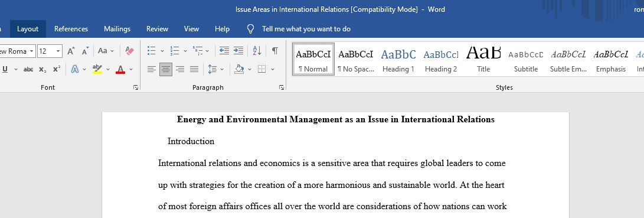
Task: Click Tell me what you want to do
Action: 306,29
